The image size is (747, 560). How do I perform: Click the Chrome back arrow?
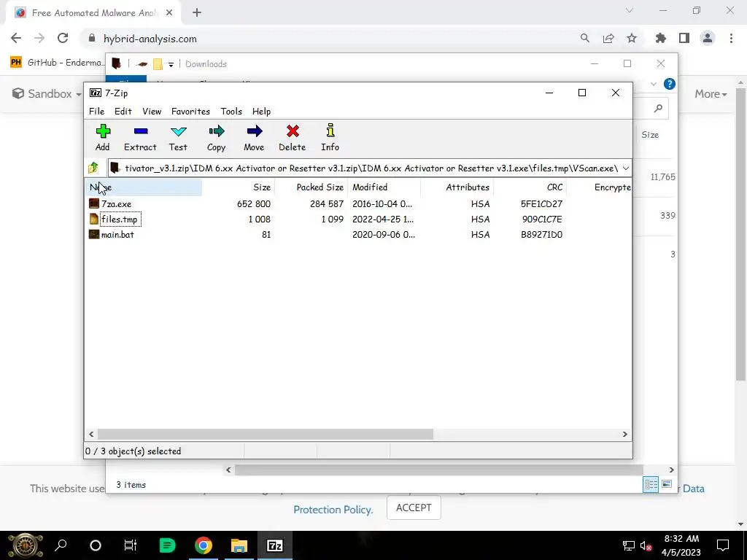pyautogui.click(x=16, y=38)
